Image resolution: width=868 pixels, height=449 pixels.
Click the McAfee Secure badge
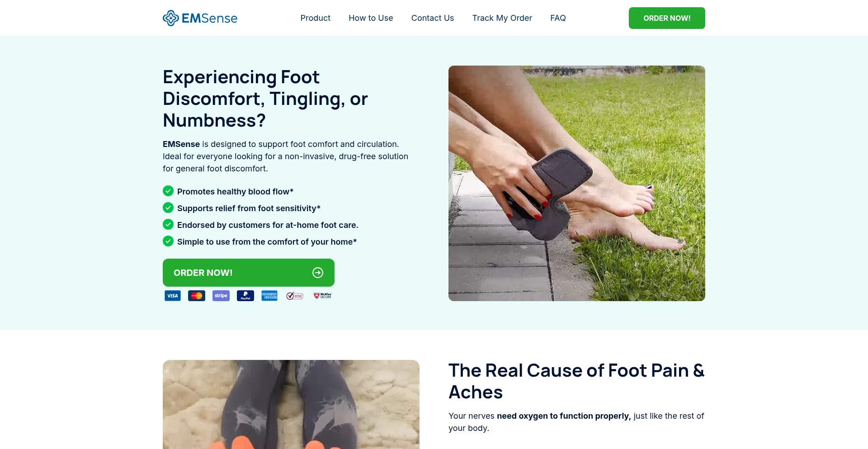(323, 296)
